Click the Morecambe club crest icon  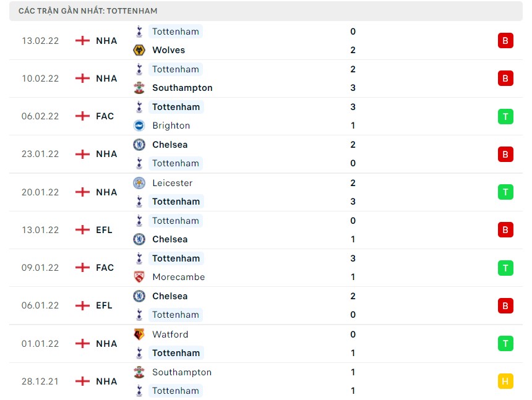[139, 277]
